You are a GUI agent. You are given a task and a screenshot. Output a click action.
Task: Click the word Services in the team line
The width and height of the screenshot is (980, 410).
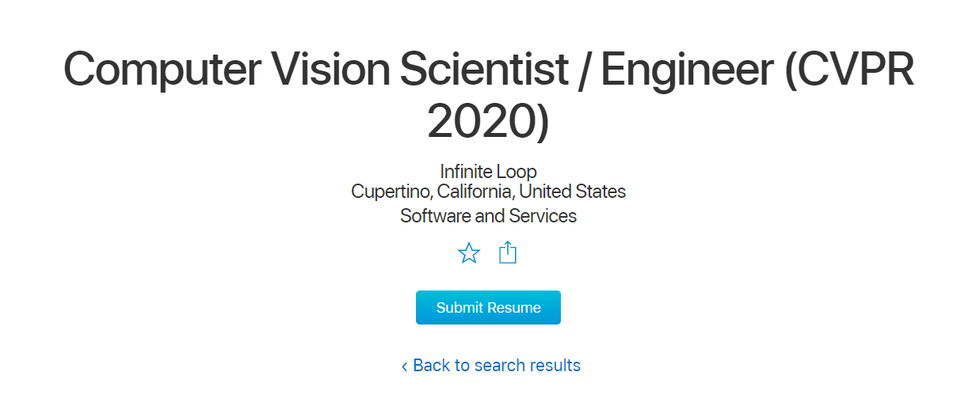tap(543, 216)
